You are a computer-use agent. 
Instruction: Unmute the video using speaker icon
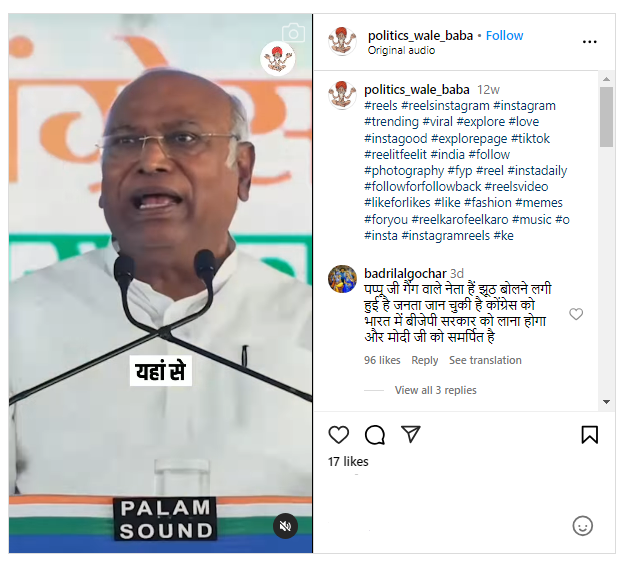[285, 526]
